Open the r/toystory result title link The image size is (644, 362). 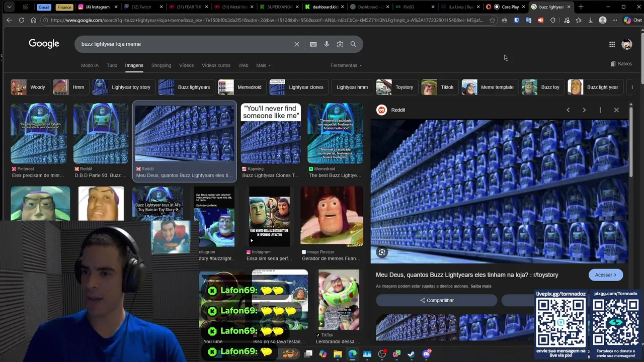click(467, 275)
